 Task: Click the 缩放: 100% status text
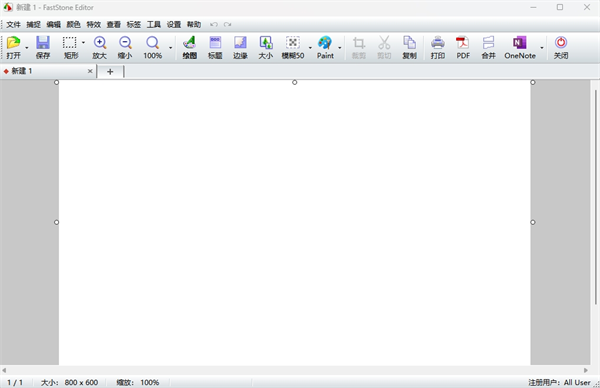coord(138,382)
